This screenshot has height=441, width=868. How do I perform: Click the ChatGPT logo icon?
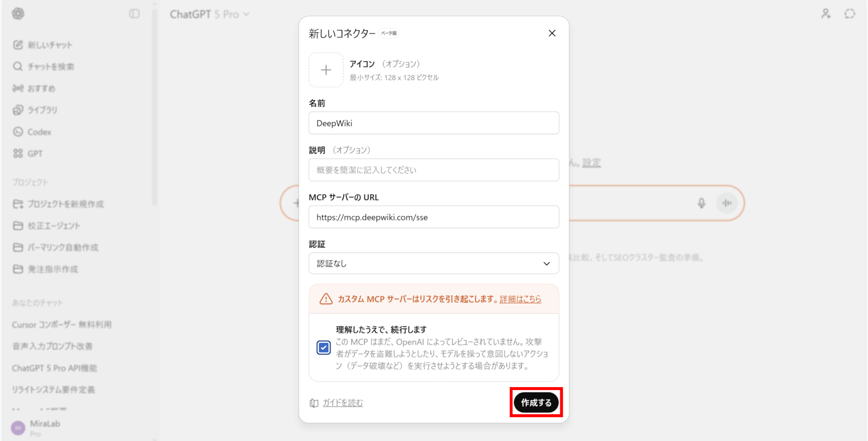(x=18, y=14)
